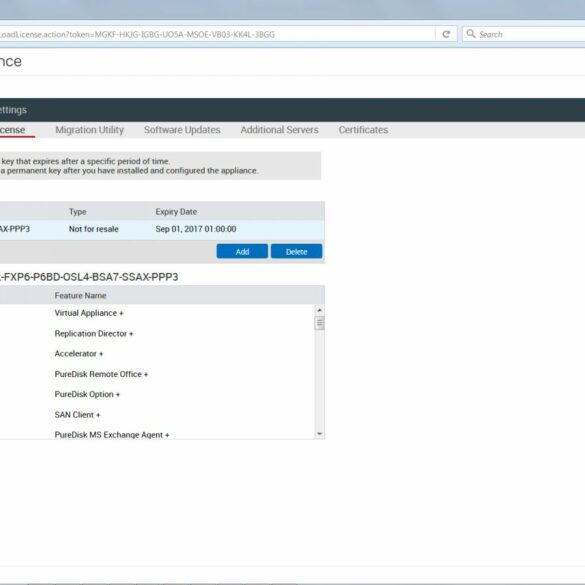Click the 'Not for resale' type cell
The image size is (585, 585).
(94, 229)
